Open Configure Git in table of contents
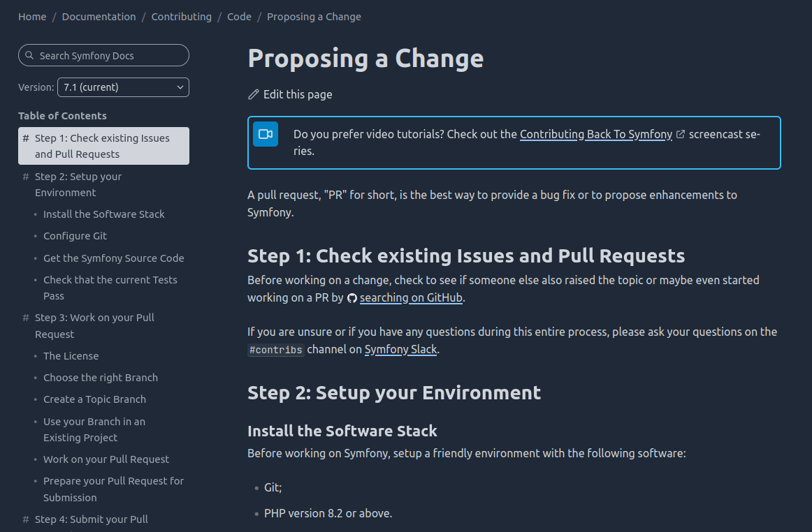The height and width of the screenshot is (532, 812). (x=75, y=236)
